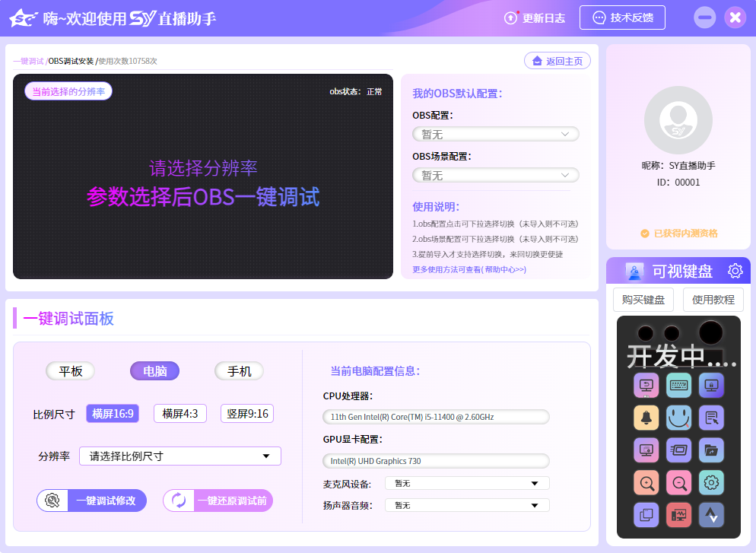This screenshot has height=553, width=756.
Task: Click the 购买键盘 purchase button
Action: [x=643, y=300]
